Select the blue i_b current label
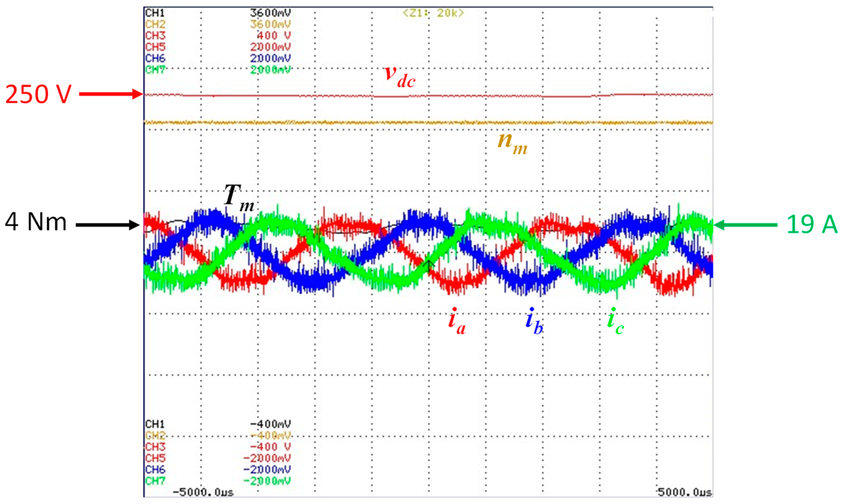This screenshot has height=504, width=843. tap(534, 321)
